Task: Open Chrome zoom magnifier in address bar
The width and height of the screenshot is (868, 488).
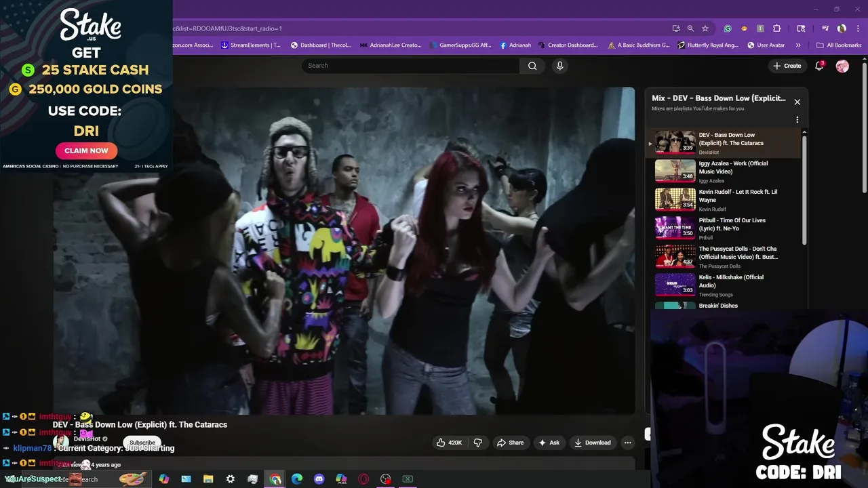Action: point(690,28)
